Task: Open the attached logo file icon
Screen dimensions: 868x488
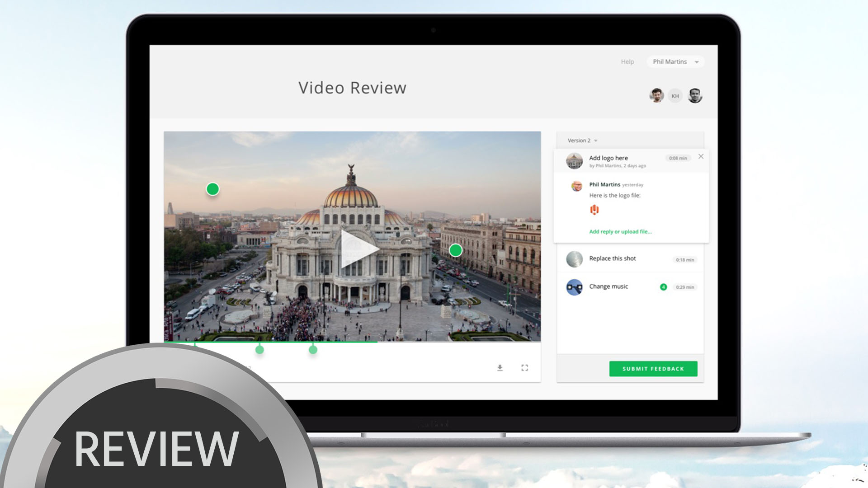Action: tap(594, 210)
